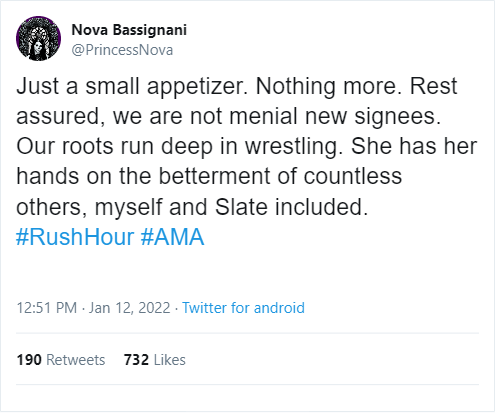This screenshot has height=413, width=495.
Task: View the 732 Likes list
Action: pos(155,360)
